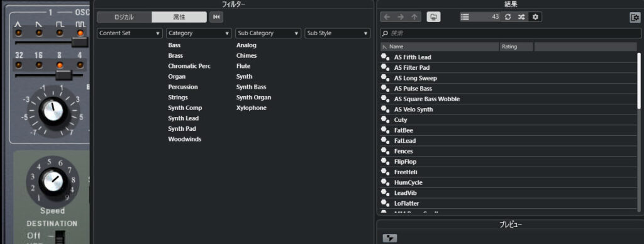Select pulse waveform LED on oscillator 1
This screenshot has height=244, width=644.
tap(80, 33)
